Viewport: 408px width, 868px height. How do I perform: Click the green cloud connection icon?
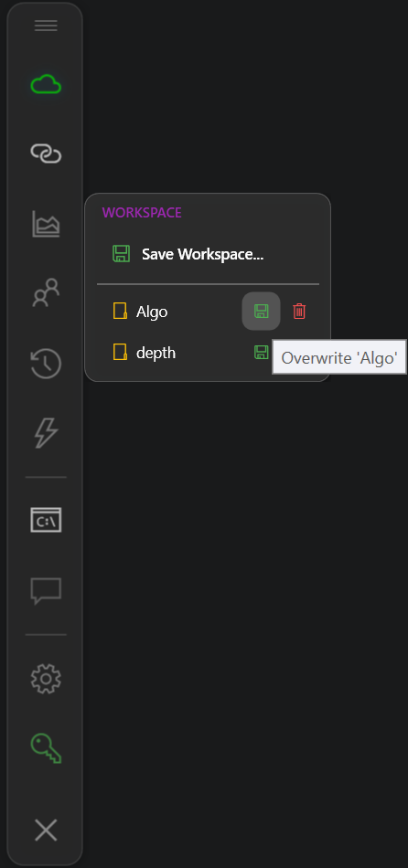46,85
